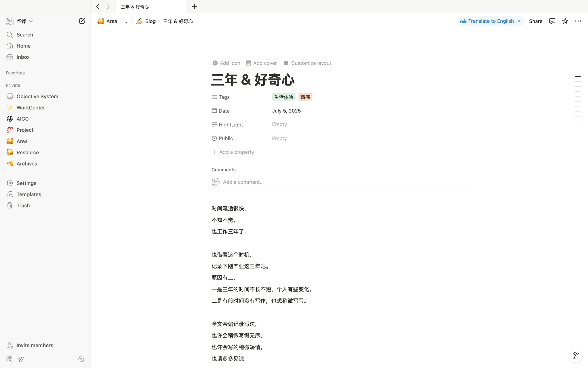Expand collapsed breadcrumb ellipsis

point(126,21)
